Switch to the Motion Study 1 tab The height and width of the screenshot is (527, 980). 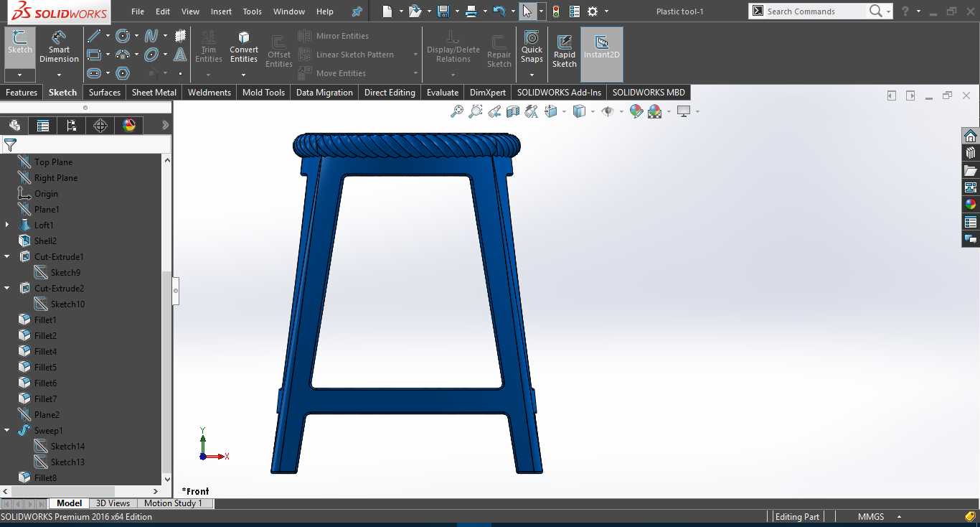coord(174,503)
